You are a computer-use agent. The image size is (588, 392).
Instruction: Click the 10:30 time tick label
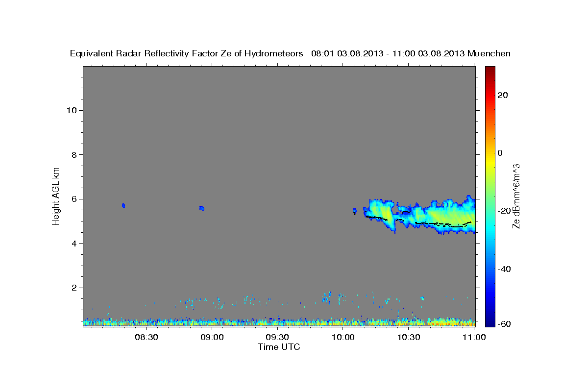click(409, 338)
